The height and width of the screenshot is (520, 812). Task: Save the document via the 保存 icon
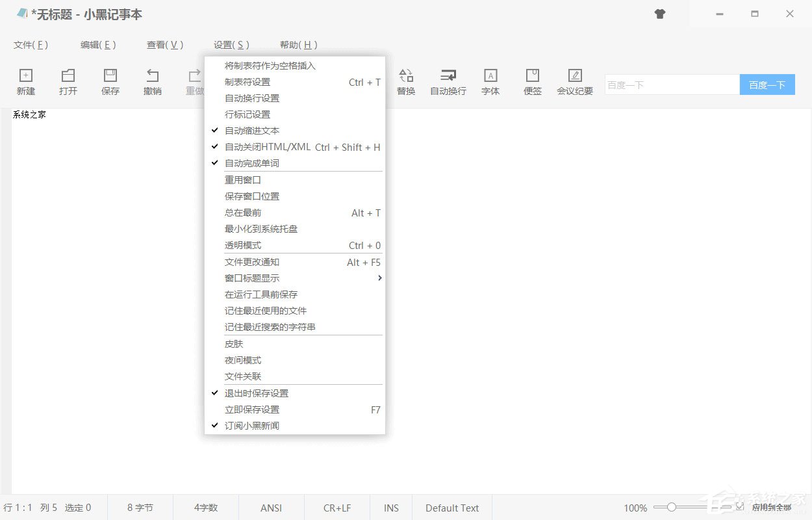tap(110, 81)
